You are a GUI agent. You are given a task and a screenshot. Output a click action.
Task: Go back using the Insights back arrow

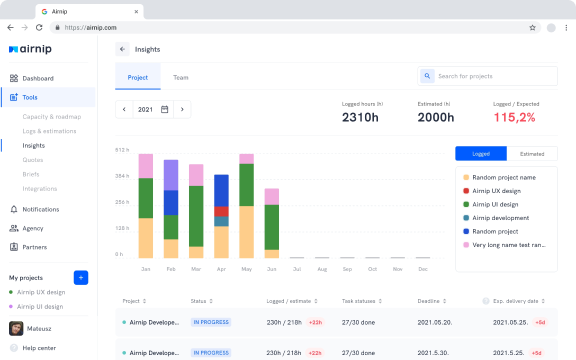[122, 49]
